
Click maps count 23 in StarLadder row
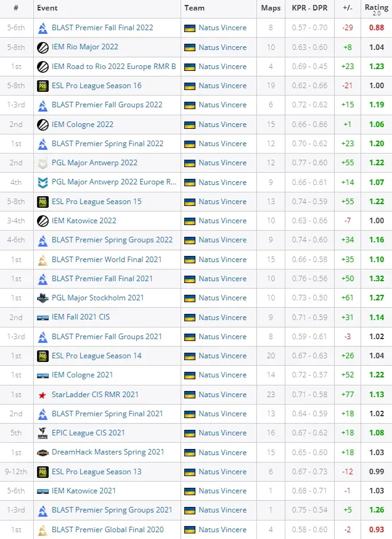pyautogui.click(x=271, y=395)
